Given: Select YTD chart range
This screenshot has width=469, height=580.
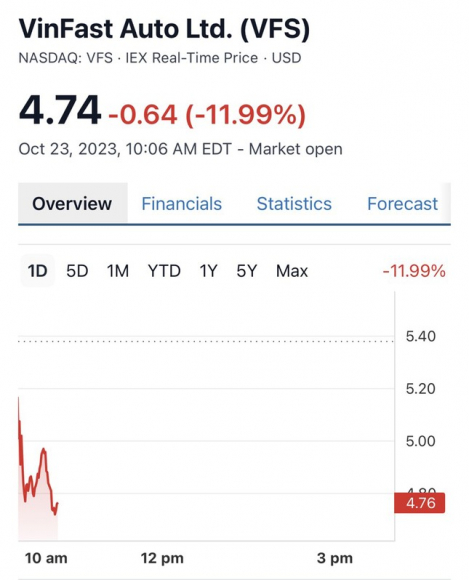Looking at the screenshot, I should [164, 271].
